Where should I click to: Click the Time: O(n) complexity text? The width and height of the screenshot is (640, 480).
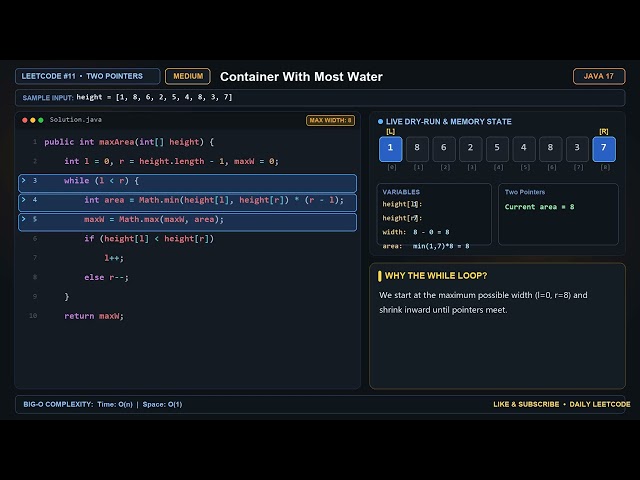click(115, 404)
